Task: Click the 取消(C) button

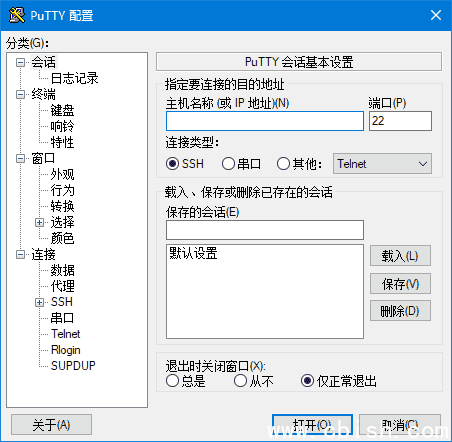Action: (x=400, y=425)
